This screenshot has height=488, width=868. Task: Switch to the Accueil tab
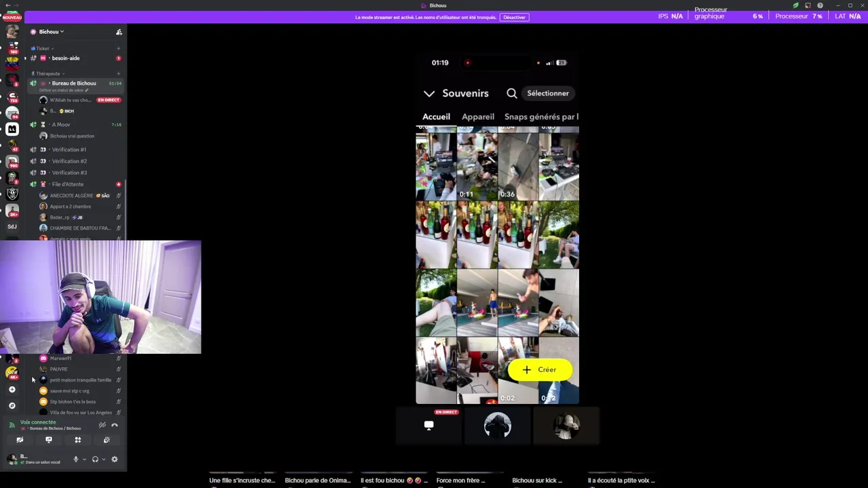point(436,117)
